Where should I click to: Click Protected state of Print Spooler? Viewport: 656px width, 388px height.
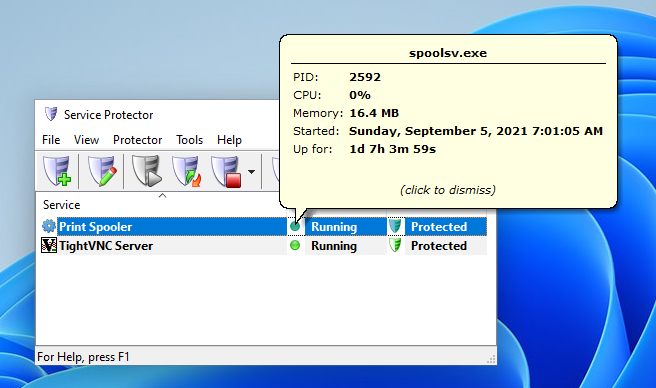pyautogui.click(x=439, y=227)
